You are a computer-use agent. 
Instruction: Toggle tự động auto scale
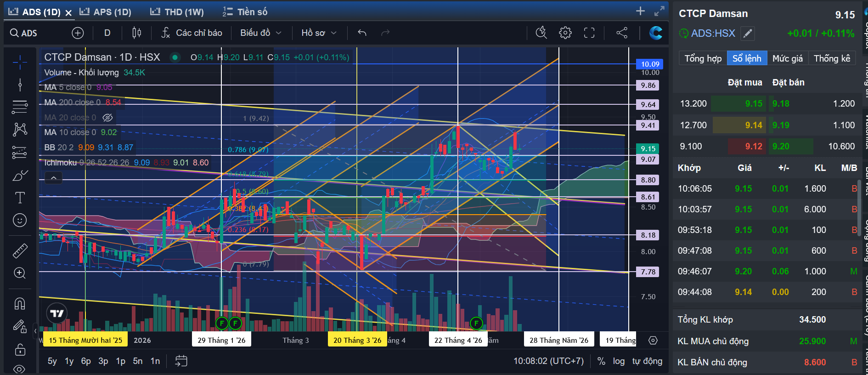[x=647, y=361]
